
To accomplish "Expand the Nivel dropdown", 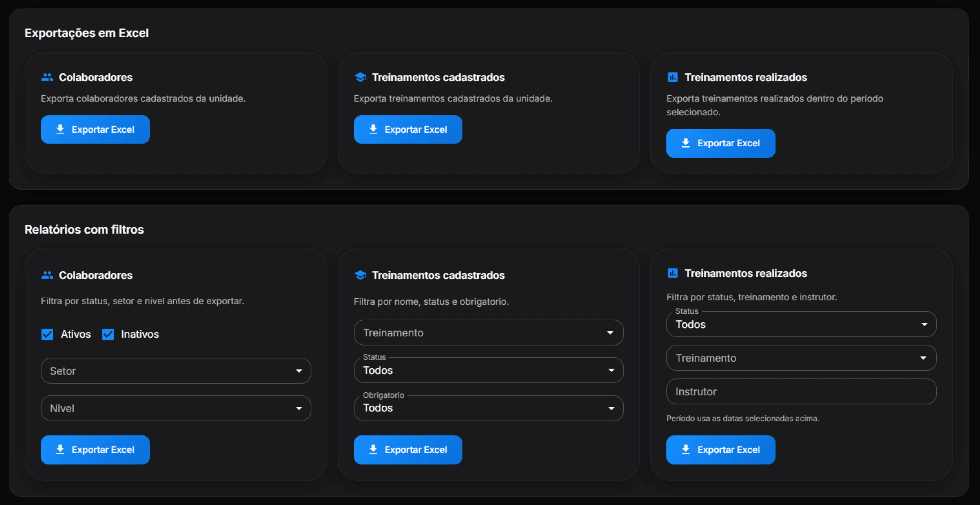I will 176,408.
